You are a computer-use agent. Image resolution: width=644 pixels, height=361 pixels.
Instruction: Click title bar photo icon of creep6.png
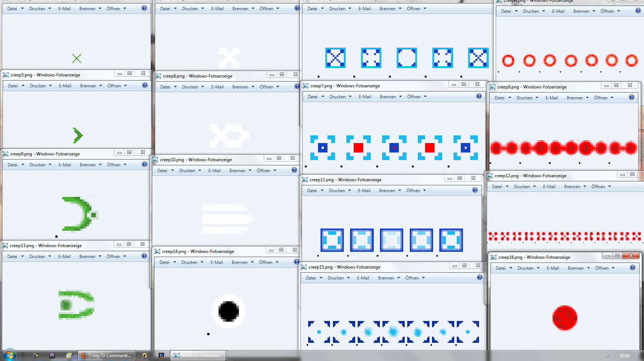point(158,76)
